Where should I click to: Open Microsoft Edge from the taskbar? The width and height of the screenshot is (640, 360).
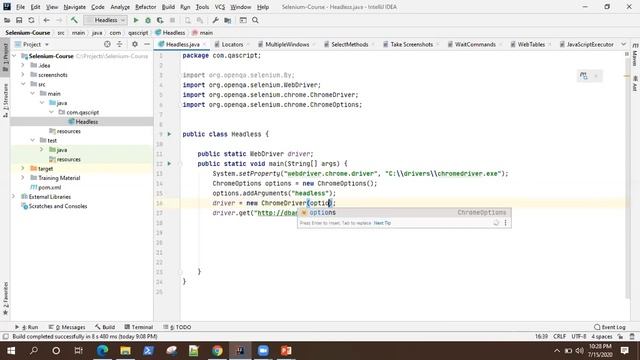[x=102, y=351]
